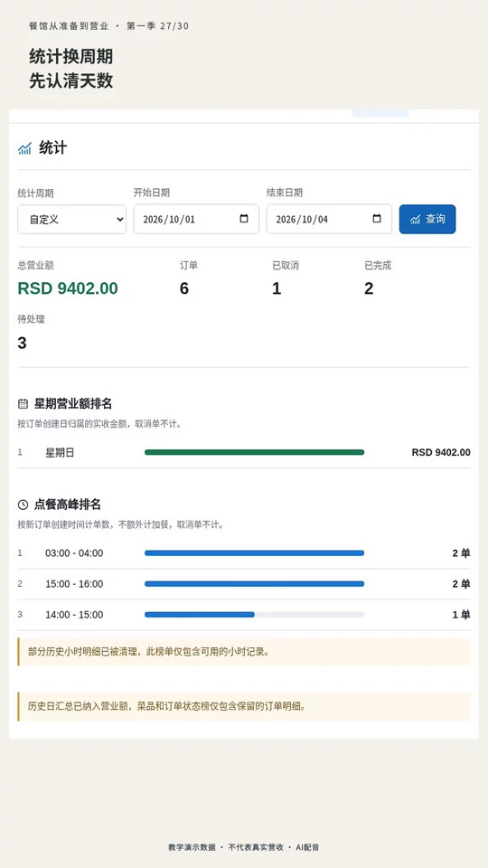Image resolution: width=488 pixels, height=868 pixels.
Task: Click the 开始日期 field 2026/10/01
Action: [196, 219]
